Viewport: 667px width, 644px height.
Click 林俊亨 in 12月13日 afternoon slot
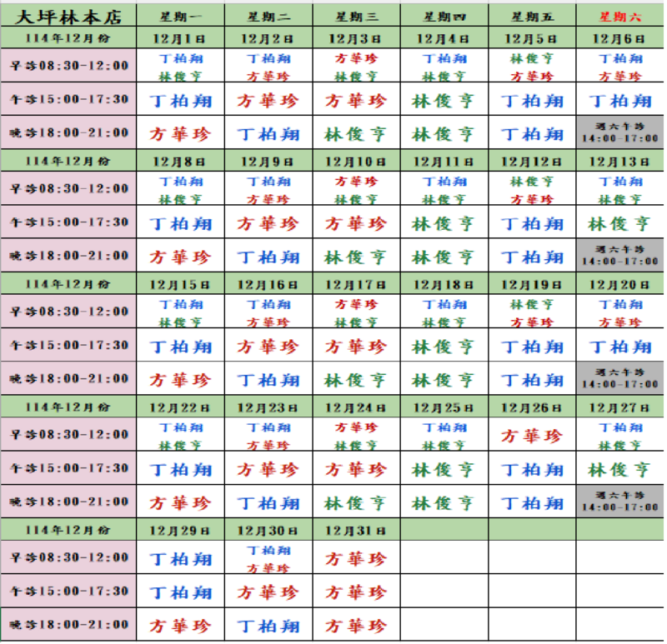(x=620, y=223)
